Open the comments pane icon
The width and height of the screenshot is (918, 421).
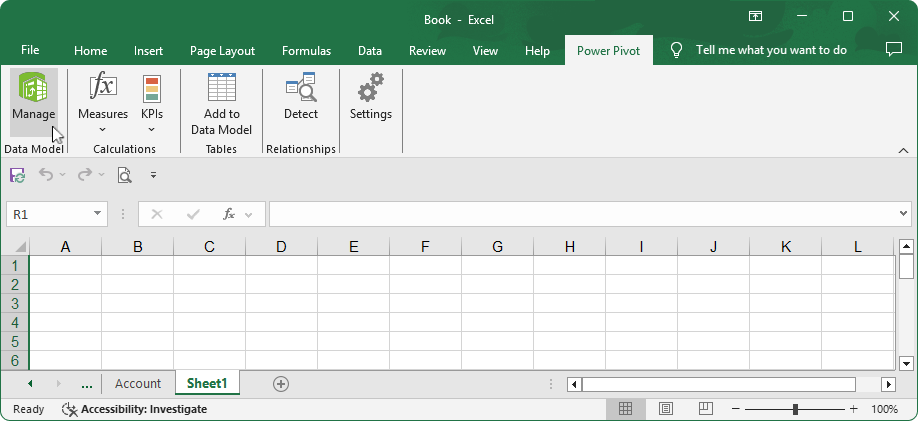click(893, 50)
